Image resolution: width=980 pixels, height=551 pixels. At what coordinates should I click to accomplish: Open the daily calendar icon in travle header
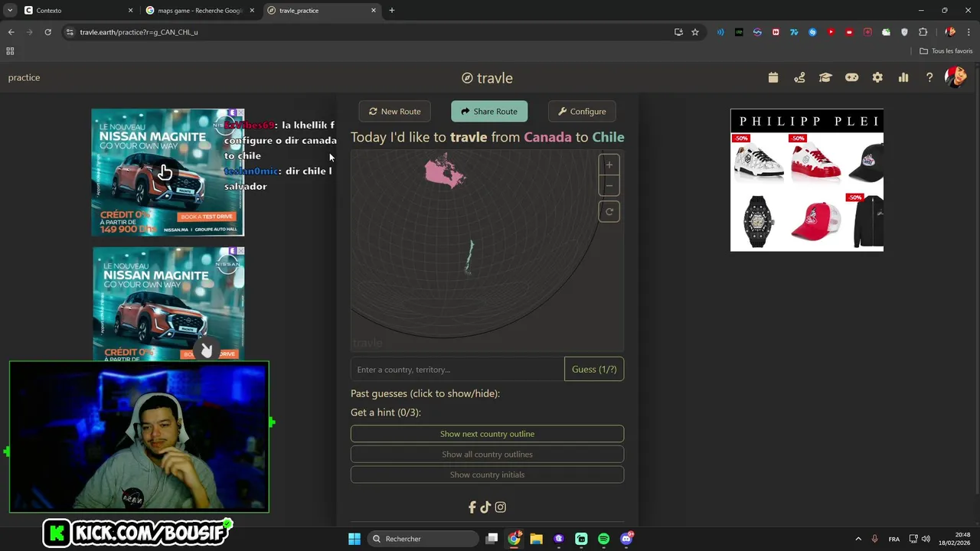click(x=773, y=77)
